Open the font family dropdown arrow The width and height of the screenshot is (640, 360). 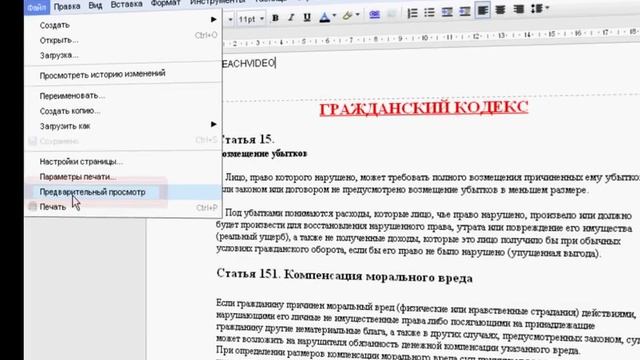(230, 20)
